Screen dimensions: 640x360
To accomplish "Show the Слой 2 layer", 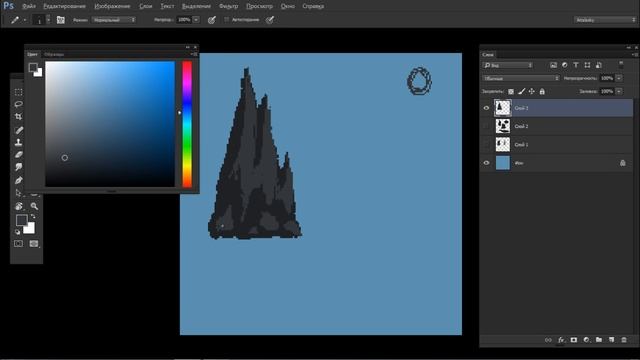I will coord(486,126).
